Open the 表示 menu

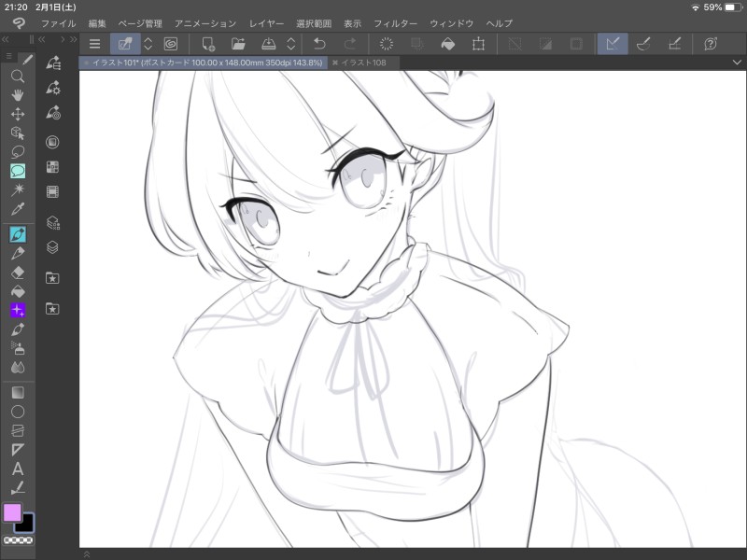(353, 23)
